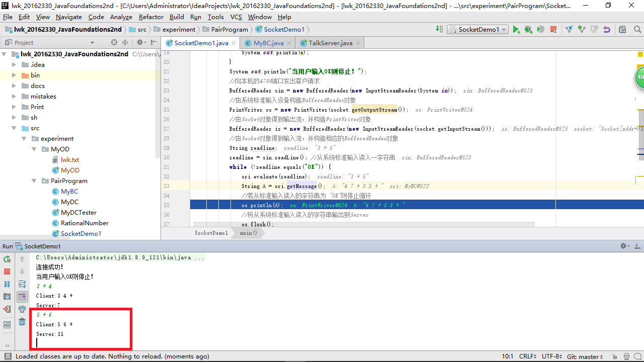Stop SocketDemo1 in Run panel

pyautogui.click(x=7, y=271)
